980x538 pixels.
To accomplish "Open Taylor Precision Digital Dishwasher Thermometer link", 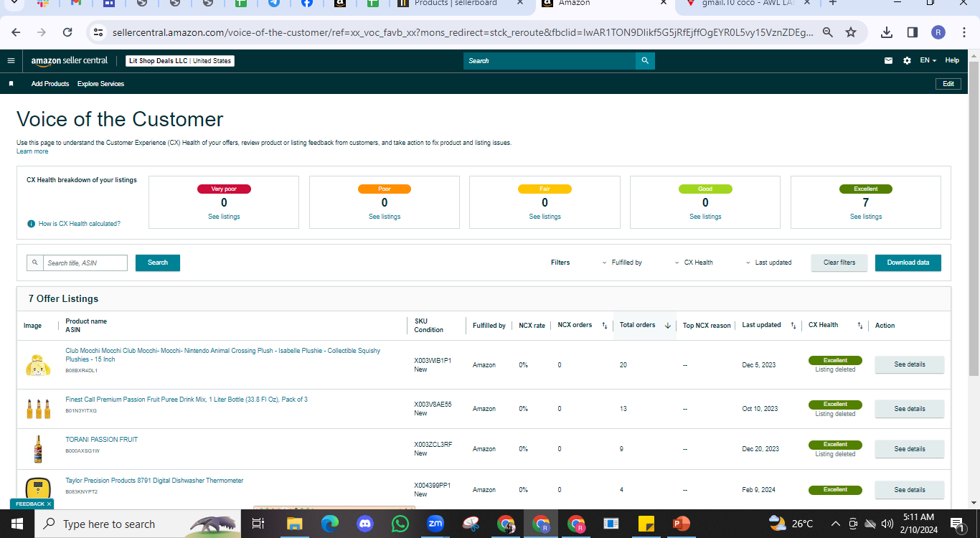I will click(154, 481).
